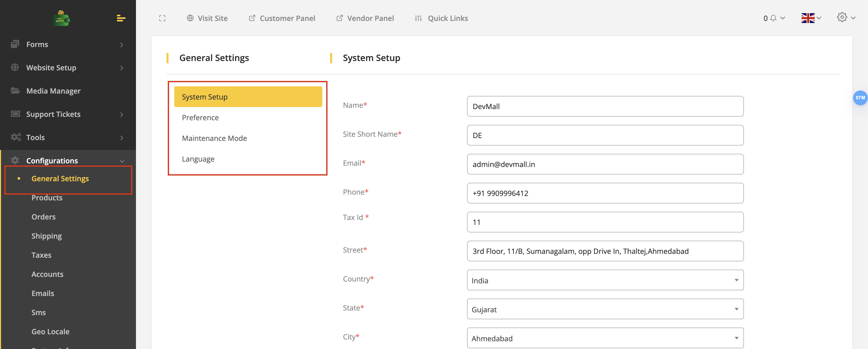Expand the notifications dropdown arrow
This screenshot has width=868, height=349.
click(782, 18)
